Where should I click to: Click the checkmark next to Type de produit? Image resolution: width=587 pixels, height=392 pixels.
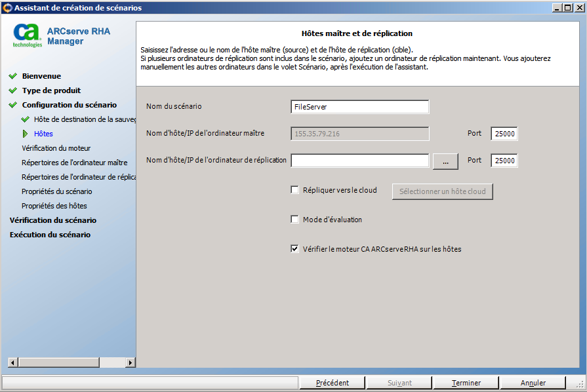[13, 90]
